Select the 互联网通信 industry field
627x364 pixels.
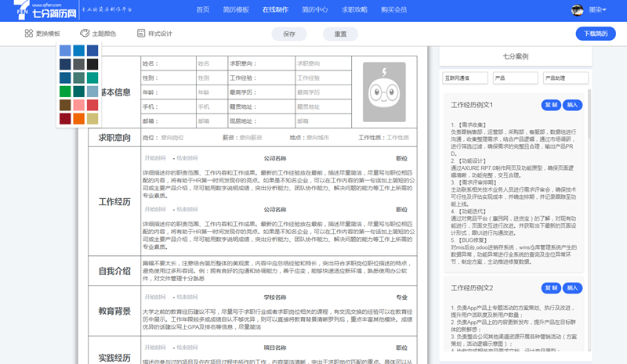pyautogui.click(x=465, y=78)
